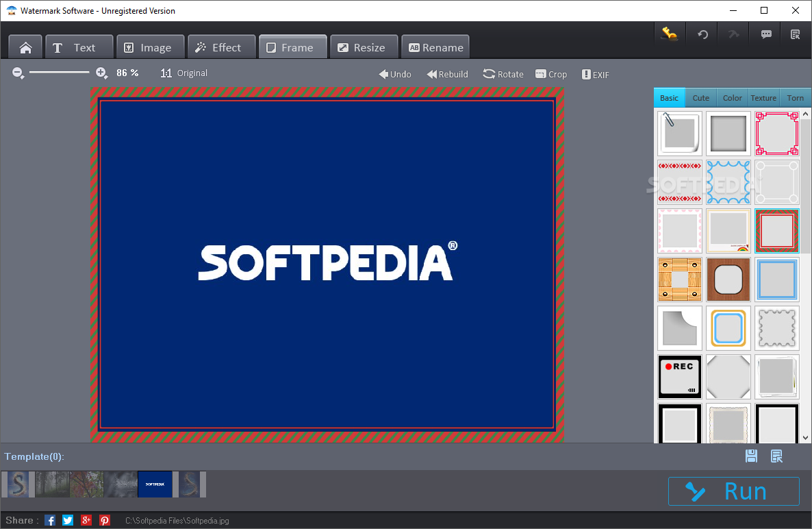Switch to Torn frame category

click(x=795, y=98)
